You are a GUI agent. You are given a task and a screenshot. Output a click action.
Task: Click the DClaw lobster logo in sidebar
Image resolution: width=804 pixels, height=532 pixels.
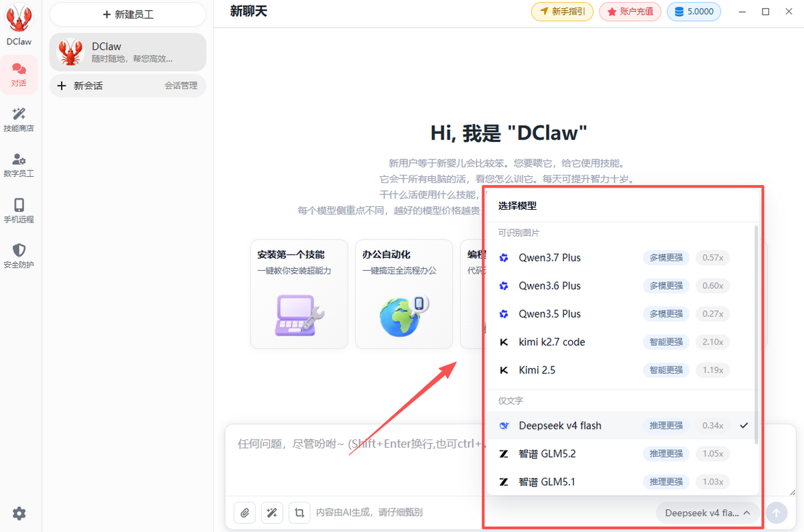pyautogui.click(x=19, y=19)
